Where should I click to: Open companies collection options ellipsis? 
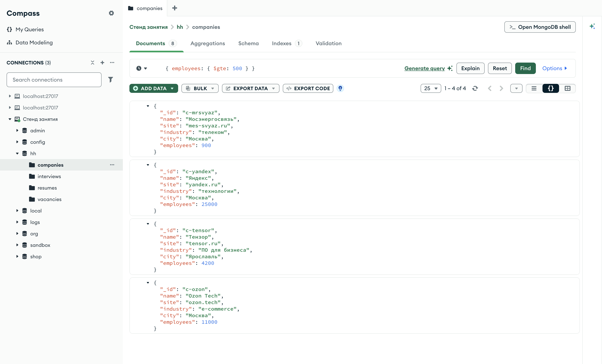pyautogui.click(x=112, y=165)
